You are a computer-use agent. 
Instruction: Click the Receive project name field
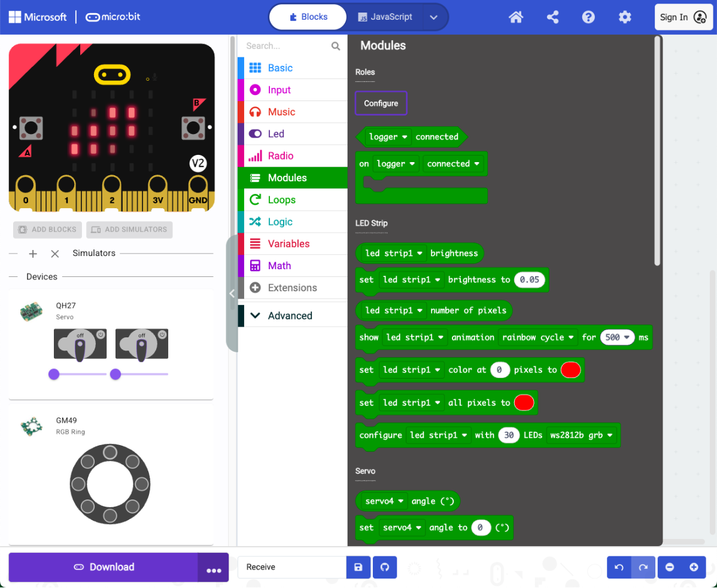(291, 567)
